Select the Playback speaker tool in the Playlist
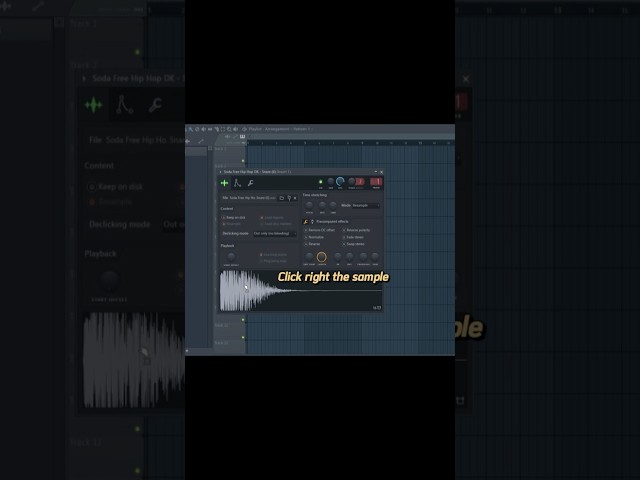Image resolution: width=640 pixels, height=480 pixels. (x=236, y=129)
